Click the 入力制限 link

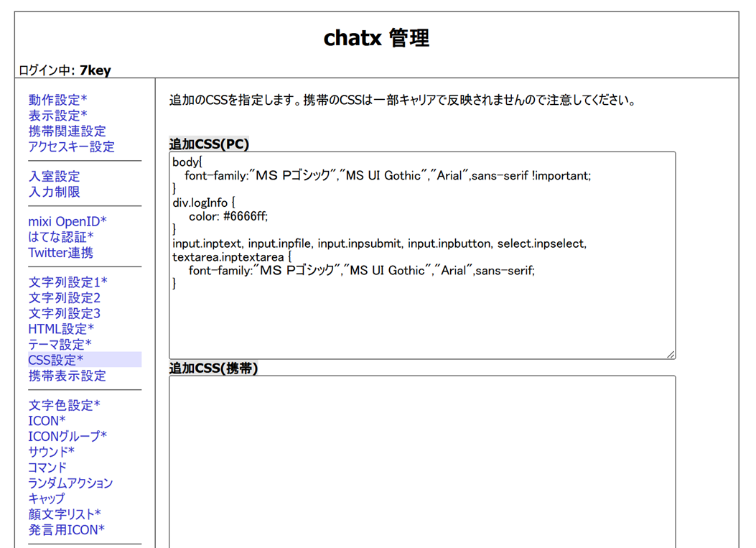pos(54,192)
